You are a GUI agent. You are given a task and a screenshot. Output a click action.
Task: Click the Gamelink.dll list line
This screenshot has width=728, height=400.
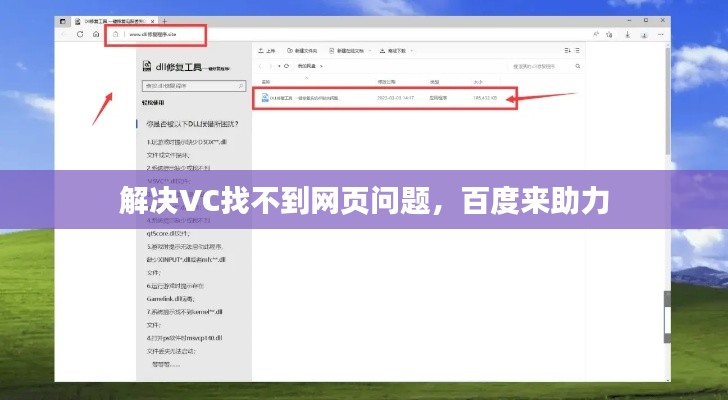point(170,299)
